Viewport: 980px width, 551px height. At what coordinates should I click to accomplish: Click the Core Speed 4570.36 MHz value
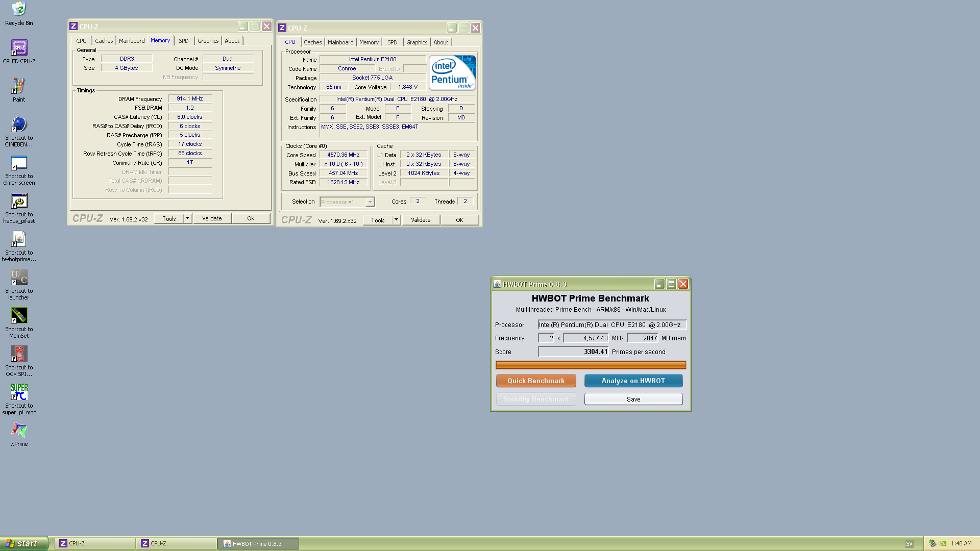[x=344, y=155]
